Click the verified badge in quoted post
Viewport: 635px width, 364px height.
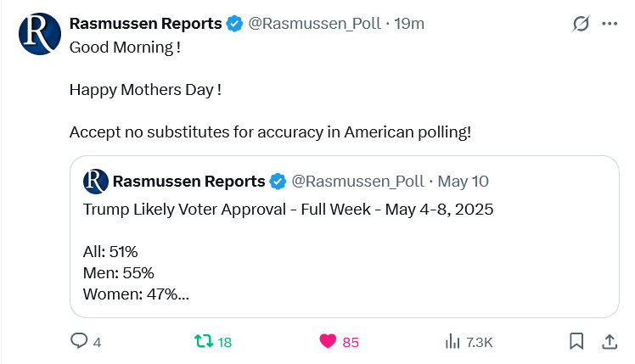click(278, 182)
